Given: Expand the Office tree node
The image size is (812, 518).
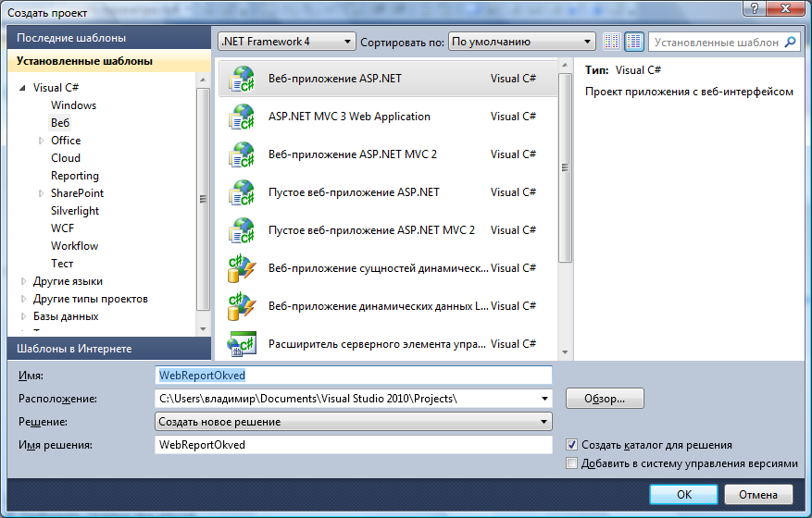Looking at the screenshot, I should 41,141.
